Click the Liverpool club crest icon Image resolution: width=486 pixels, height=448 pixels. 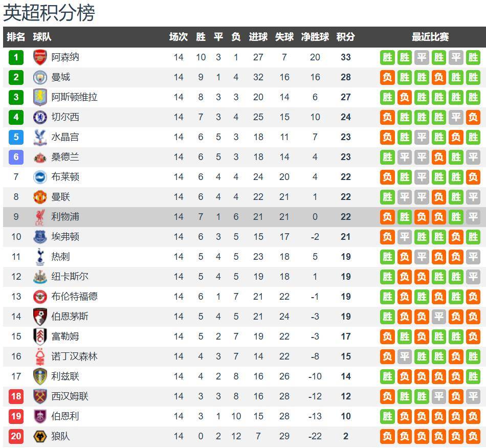click(40, 217)
